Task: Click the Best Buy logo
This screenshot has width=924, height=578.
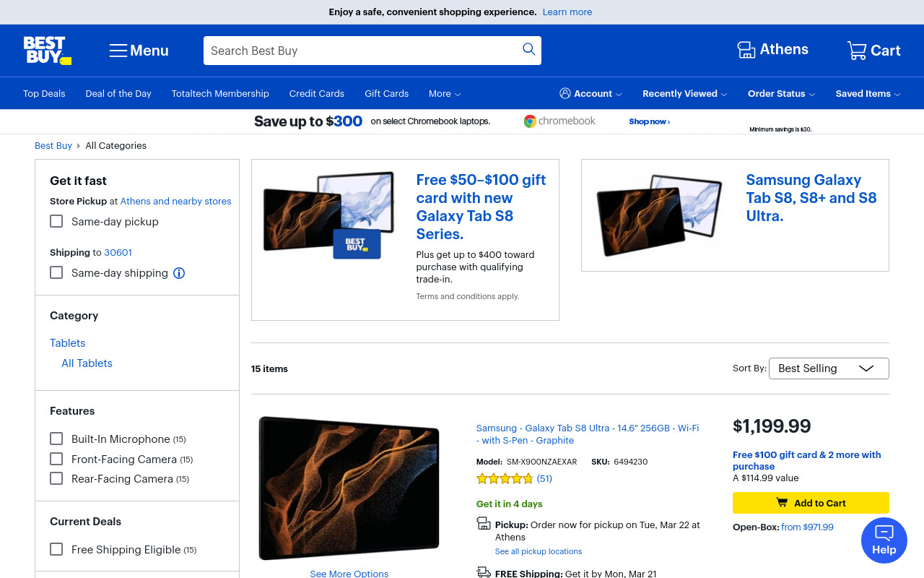Action: (47, 51)
